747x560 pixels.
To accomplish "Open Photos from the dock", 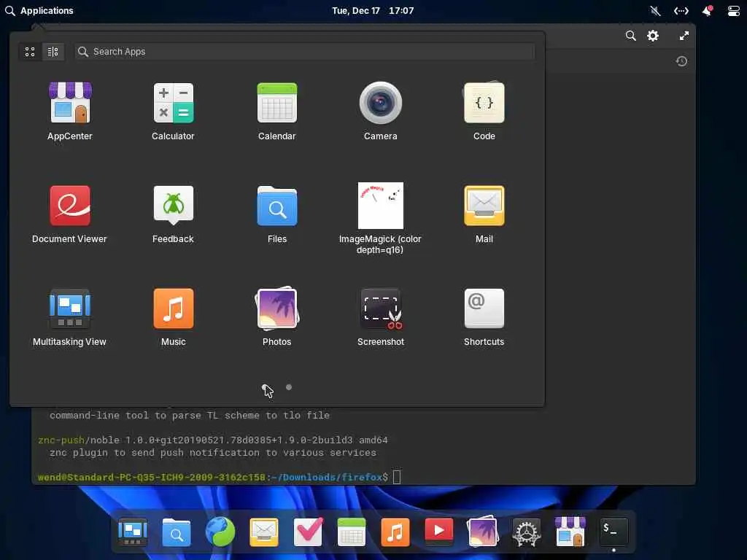I will 483,531.
